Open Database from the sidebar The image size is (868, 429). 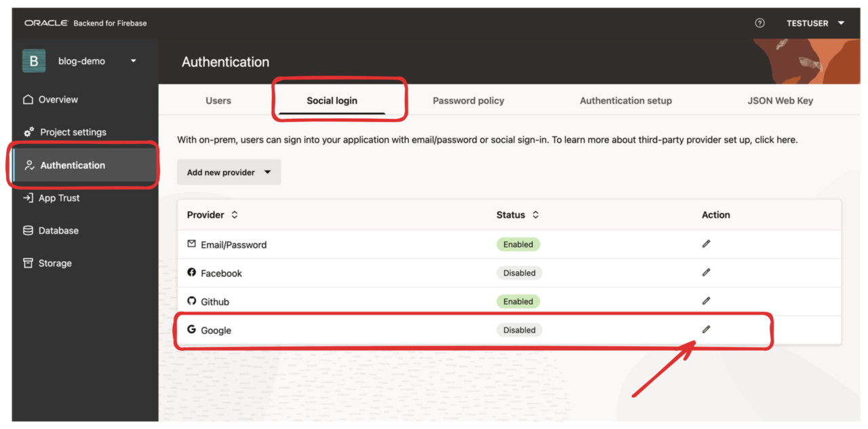pyautogui.click(x=51, y=231)
